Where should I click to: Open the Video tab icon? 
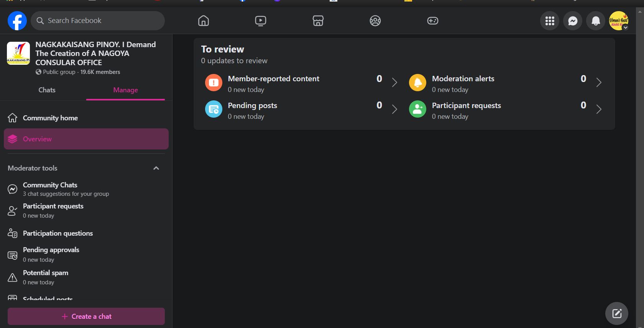(x=261, y=21)
